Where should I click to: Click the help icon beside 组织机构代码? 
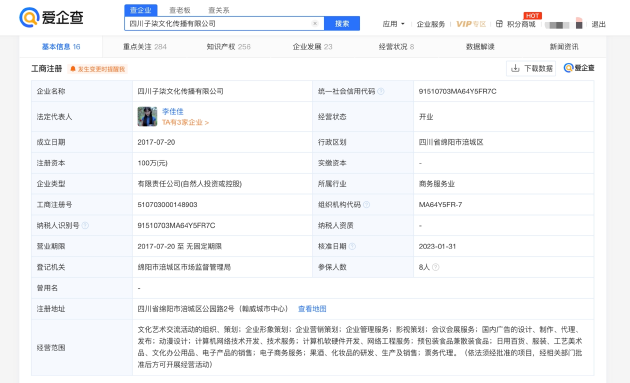366,205
